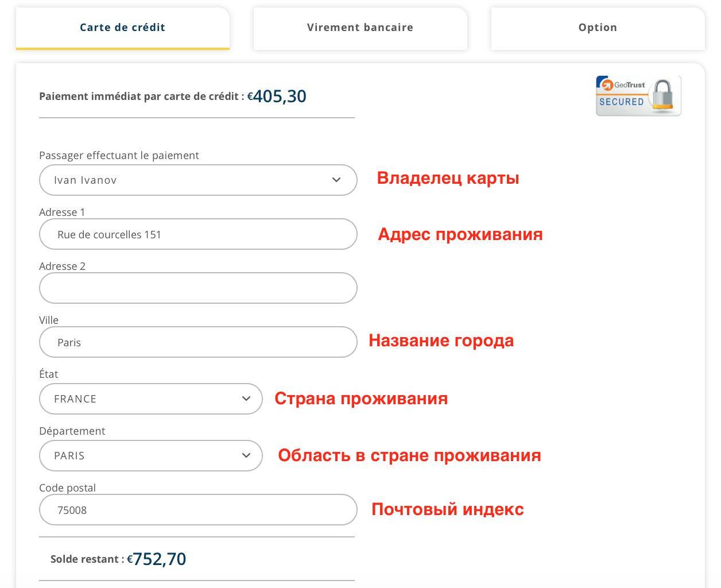721x588 pixels.
Task: Select the Option tab
Action: coord(598,28)
